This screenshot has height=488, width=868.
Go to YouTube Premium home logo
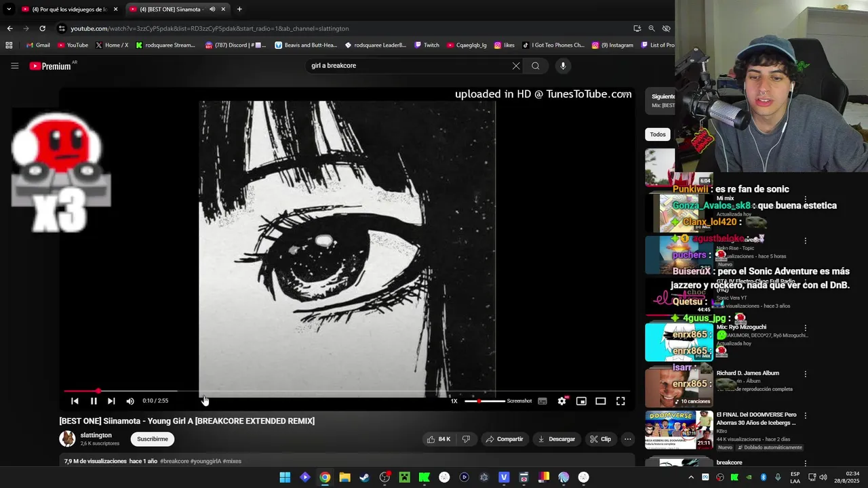pos(50,66)
